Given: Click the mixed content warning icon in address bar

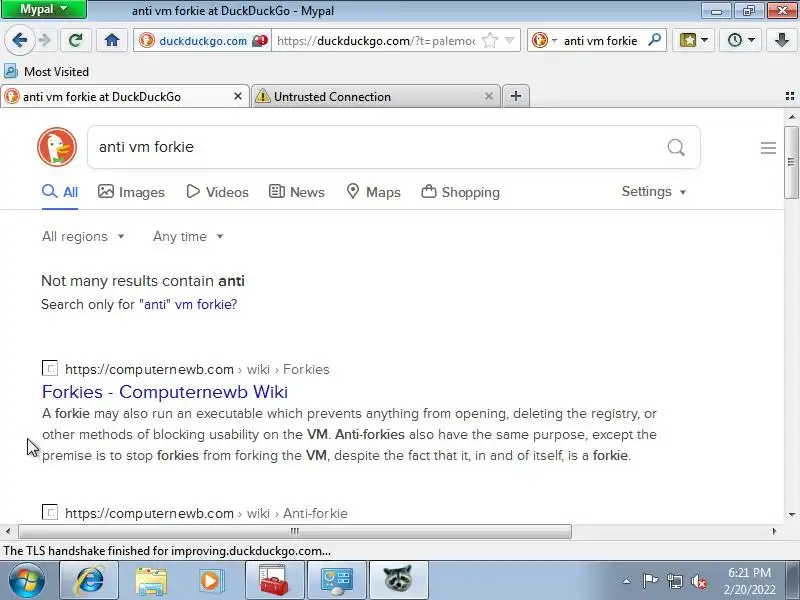Looking at the screenshot, I should pos(260,40).
